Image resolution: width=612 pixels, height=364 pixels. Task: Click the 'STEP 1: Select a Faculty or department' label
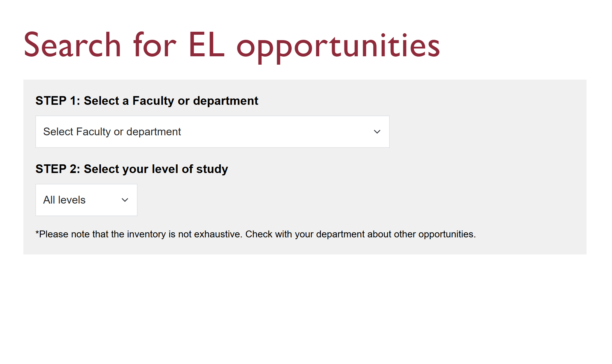pos(146,101)
